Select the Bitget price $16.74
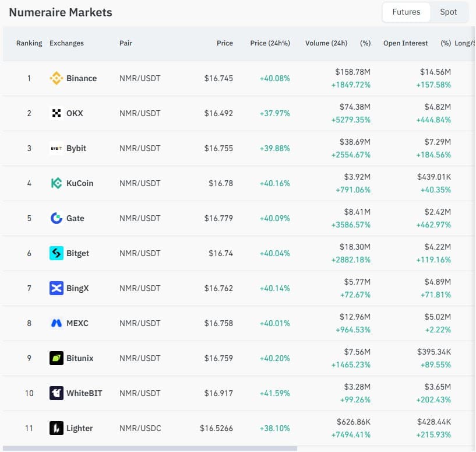Screen dimensions: 476x452 (x=221, y=253)
